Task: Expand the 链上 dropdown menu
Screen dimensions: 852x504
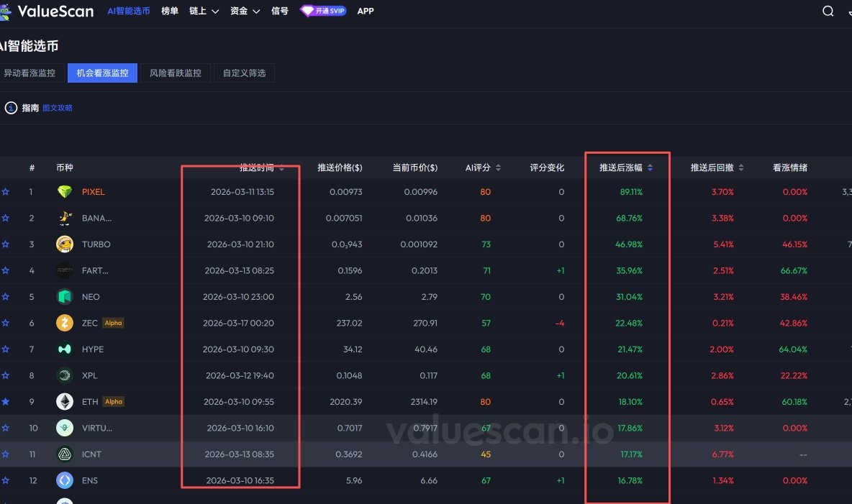Action: [204, 11]
